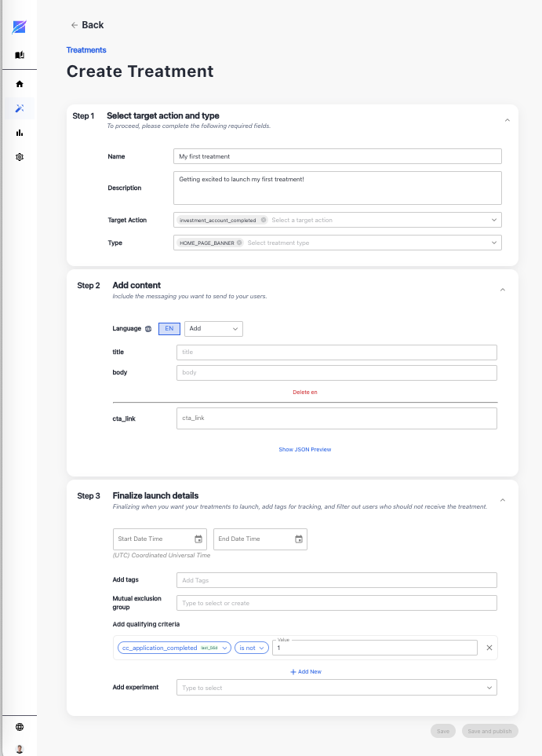
Task: Click the Back button
Action: click(87, 25)
